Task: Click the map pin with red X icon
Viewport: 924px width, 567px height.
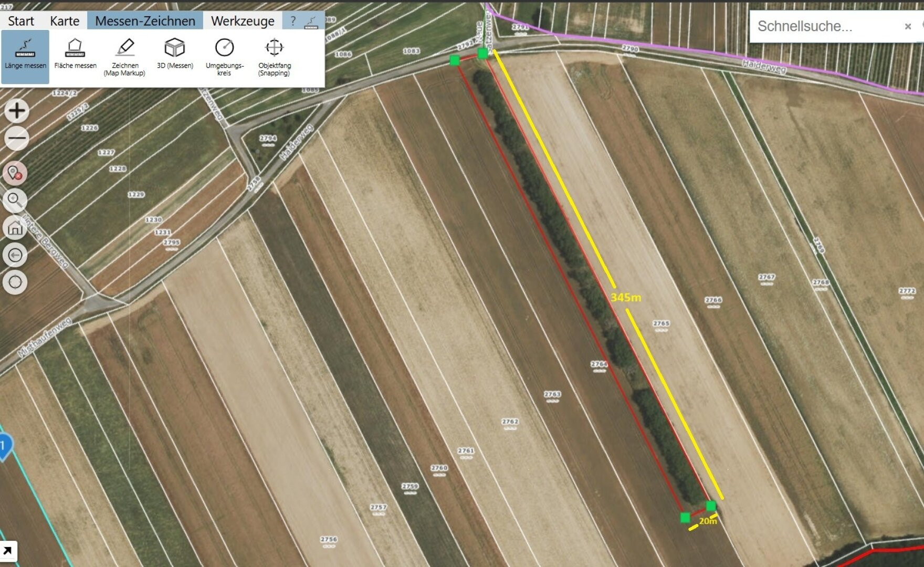Action: pyautogui.click(x=15, y=173)
